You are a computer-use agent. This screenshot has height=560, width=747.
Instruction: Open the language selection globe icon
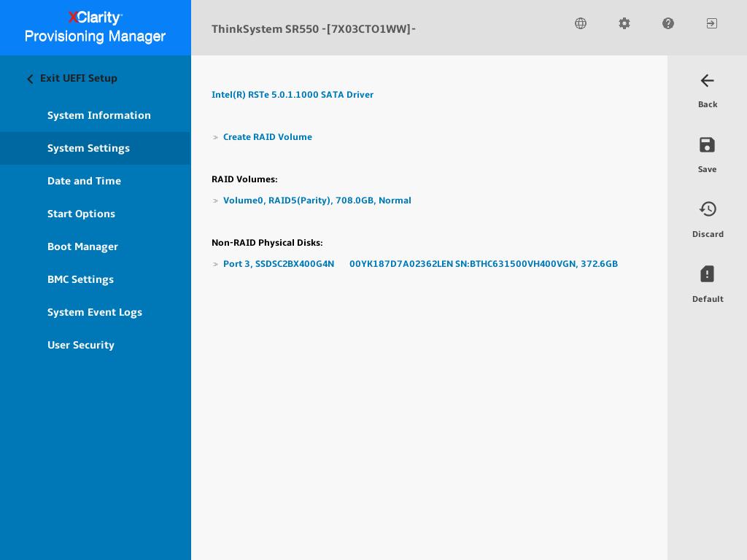point(581,23)
